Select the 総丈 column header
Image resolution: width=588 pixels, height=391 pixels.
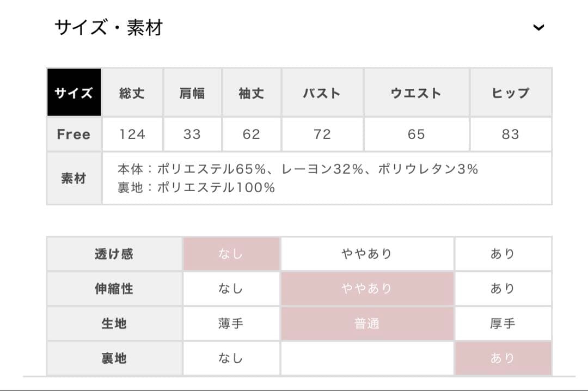click(x=131, y=92)
